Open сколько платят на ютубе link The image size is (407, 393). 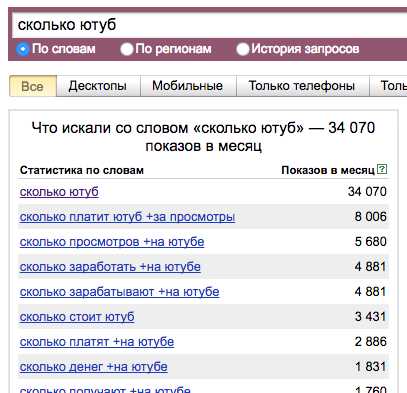(x=97, y=342)
